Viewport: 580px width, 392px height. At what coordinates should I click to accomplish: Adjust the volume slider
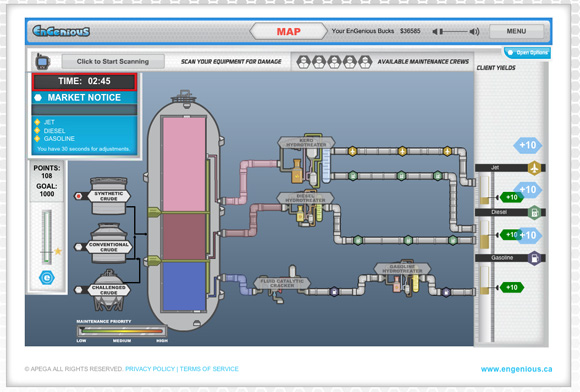coord(453,31)
